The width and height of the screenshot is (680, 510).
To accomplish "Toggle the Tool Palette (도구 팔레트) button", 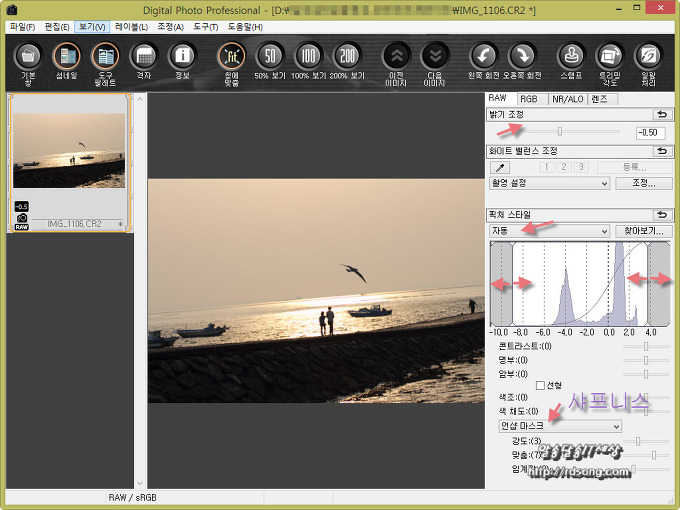I will click(104, 56).
